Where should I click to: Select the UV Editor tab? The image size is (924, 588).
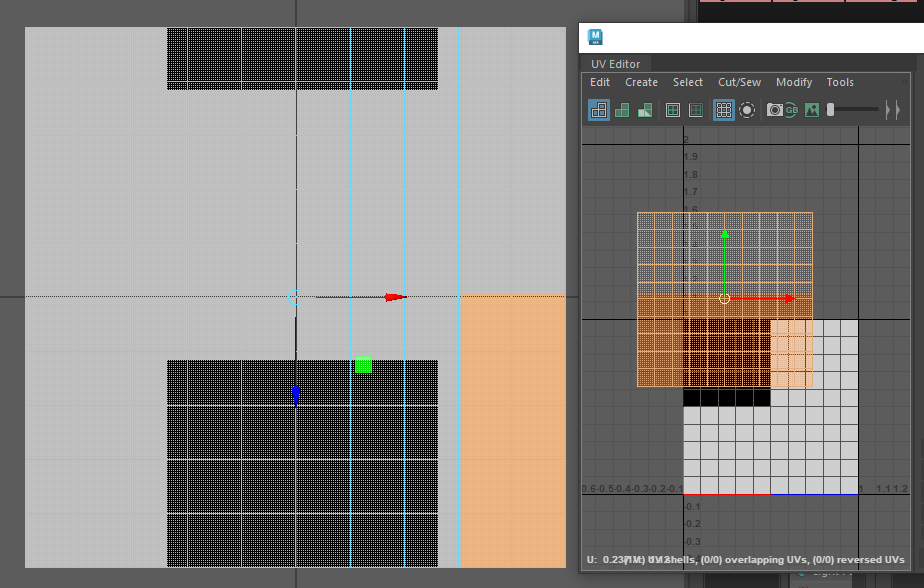615,64
